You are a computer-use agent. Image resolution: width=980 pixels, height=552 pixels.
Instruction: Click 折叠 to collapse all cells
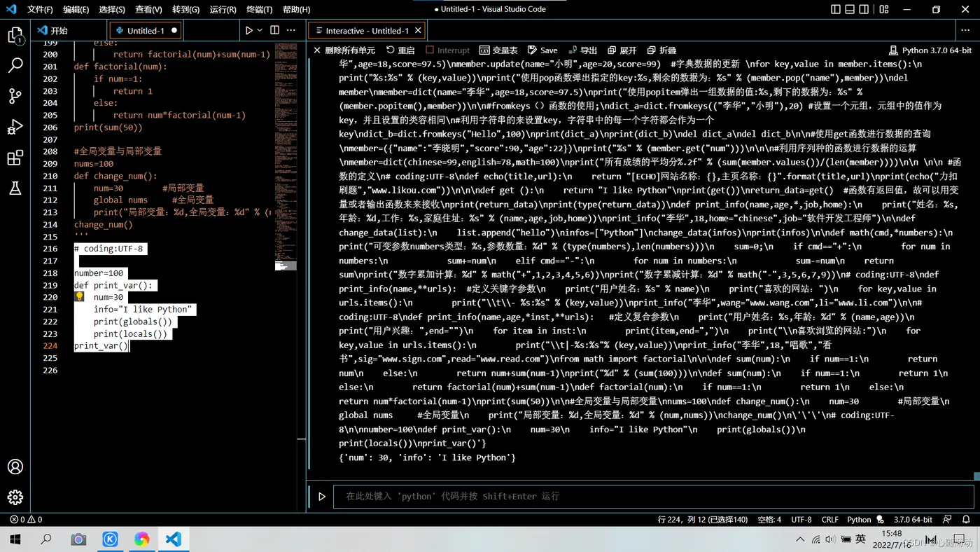[661, 50]
